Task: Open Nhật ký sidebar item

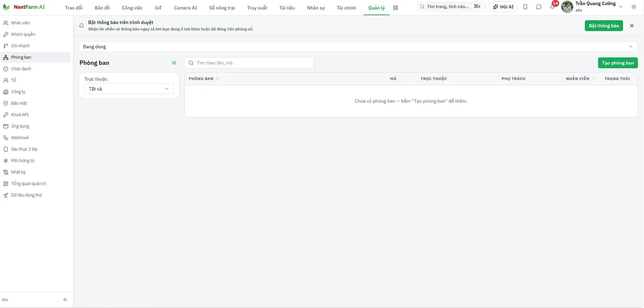Action: tap(35, 172)
